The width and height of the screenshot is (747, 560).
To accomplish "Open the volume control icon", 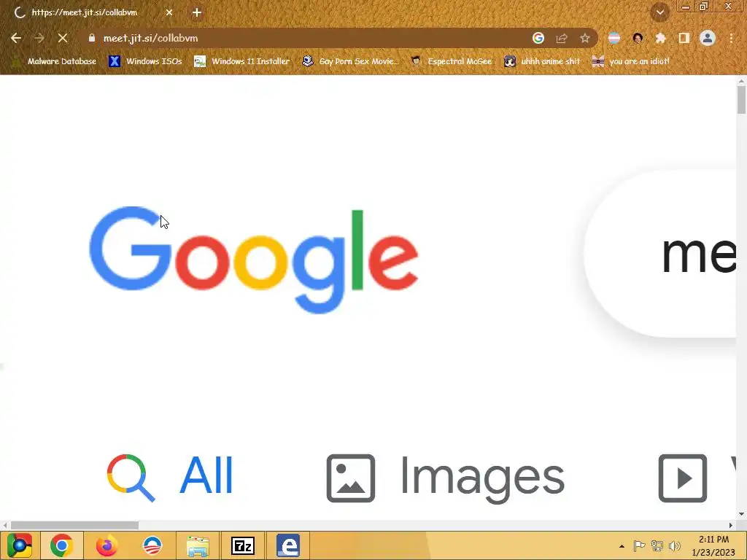I will tap(675, 545).
